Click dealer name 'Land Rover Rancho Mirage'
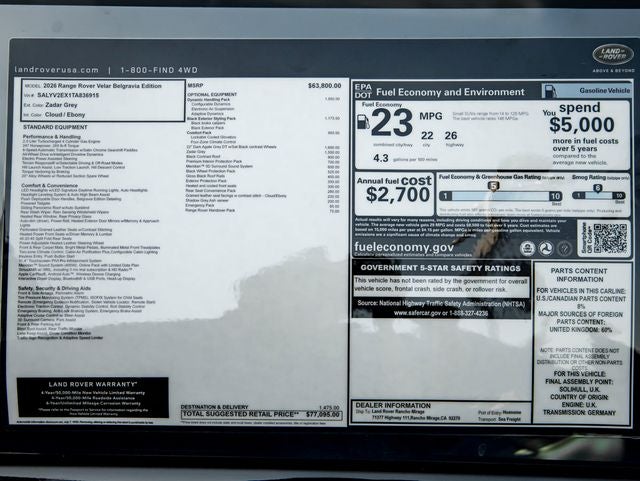640x481 pixels. [398, 412]
